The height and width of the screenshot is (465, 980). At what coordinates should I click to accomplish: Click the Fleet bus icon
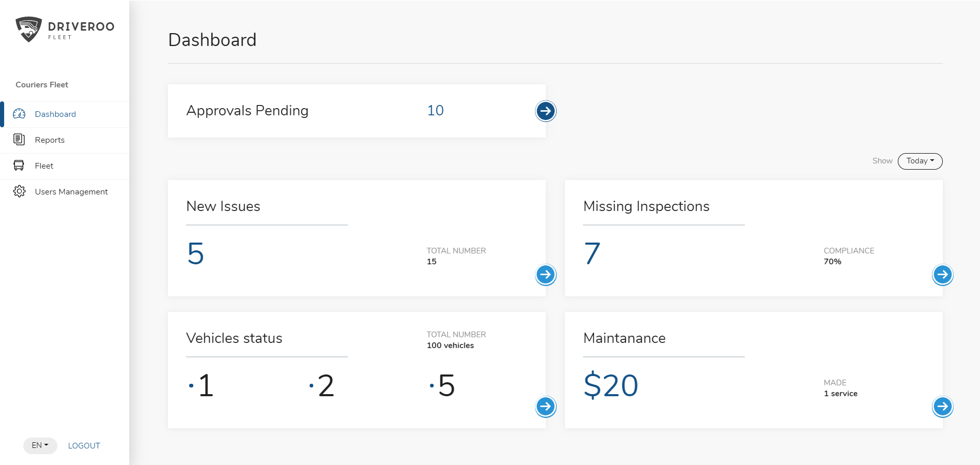(19, 166)
